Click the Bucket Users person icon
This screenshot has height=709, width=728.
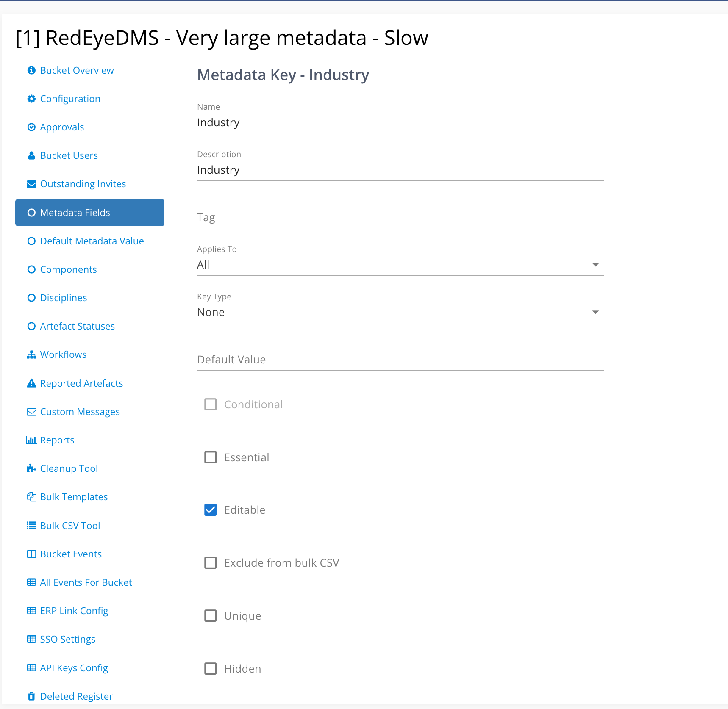click(x=31, y=155)
